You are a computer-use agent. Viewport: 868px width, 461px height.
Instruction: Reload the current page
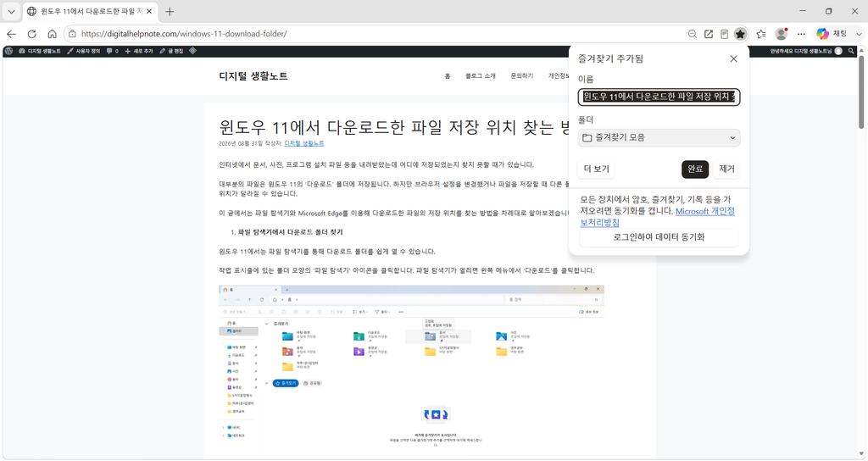click(x=31, y=34)
